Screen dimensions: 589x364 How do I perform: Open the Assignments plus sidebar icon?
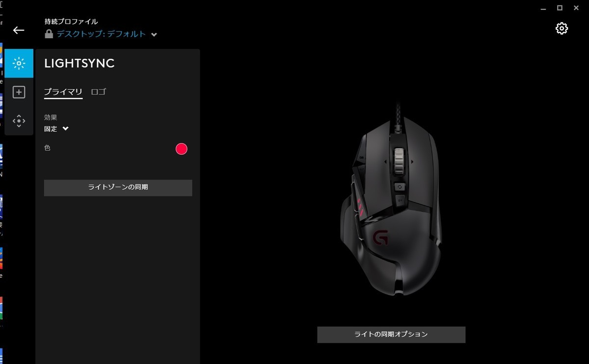(x=19, y=92)
